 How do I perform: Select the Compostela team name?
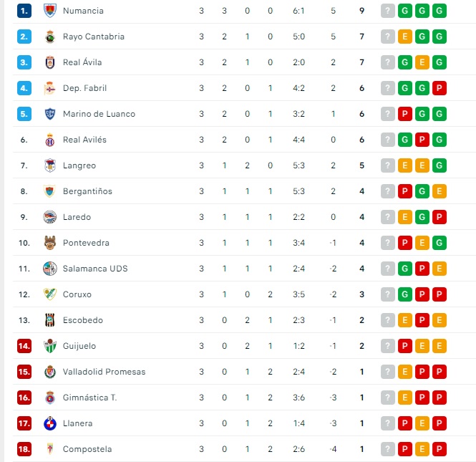pos(87,449)
